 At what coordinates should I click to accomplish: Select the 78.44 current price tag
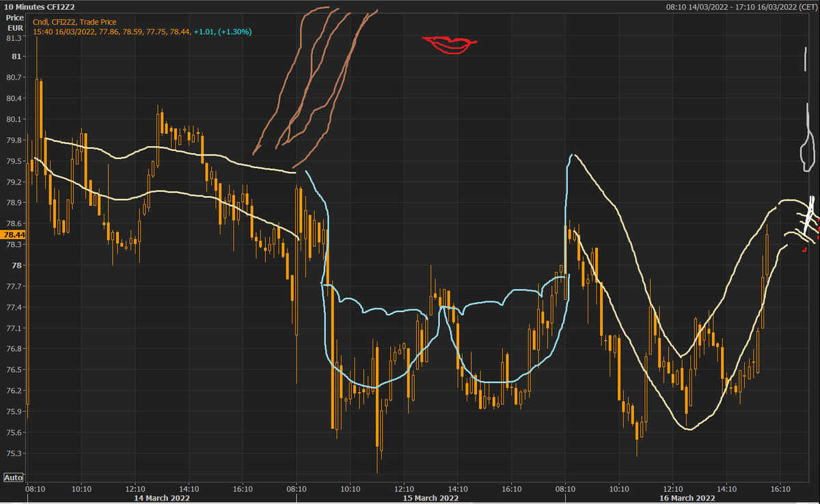point(14,234)
